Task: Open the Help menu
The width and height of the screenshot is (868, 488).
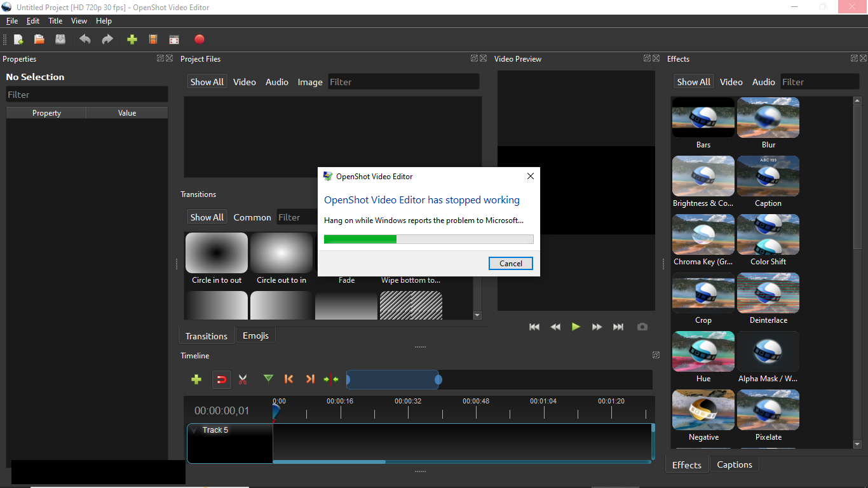Action: (104, 21)
